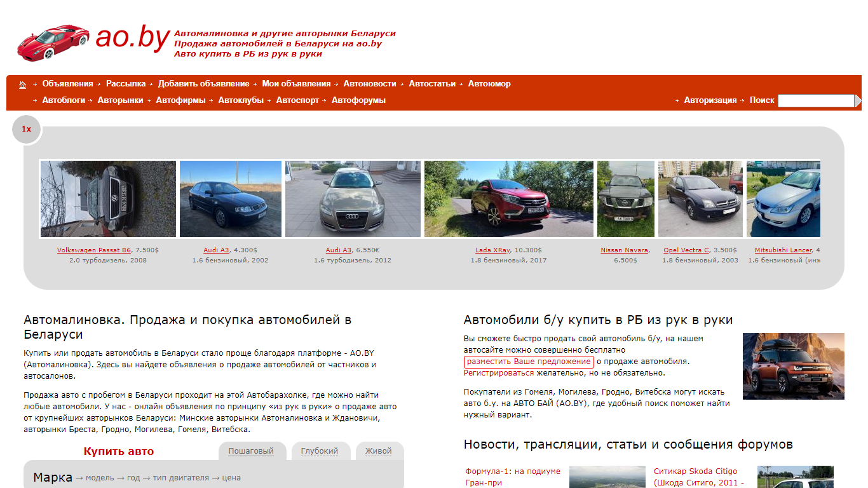Click the Nissan Navara link
868x488 pixels.
(x=625, y=250)
